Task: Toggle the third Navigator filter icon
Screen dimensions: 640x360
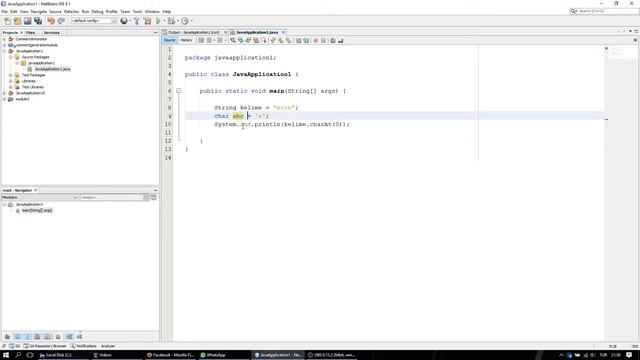Action: tap(27, 337)
